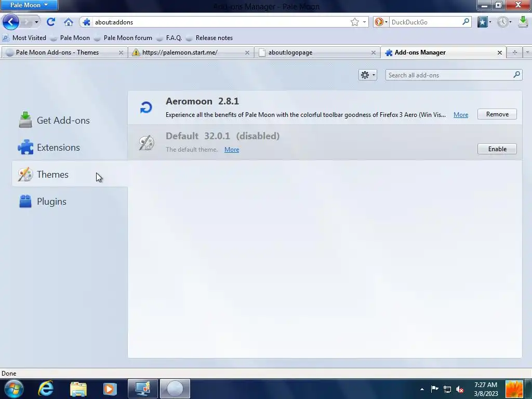Click the Pale Moon taskbar button

[175, 389]
